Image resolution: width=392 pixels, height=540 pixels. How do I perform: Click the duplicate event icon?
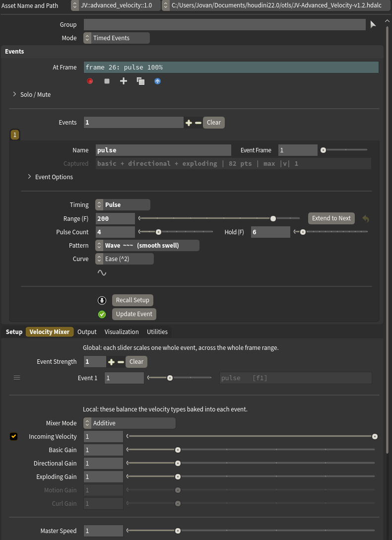[x=140, y=81]
